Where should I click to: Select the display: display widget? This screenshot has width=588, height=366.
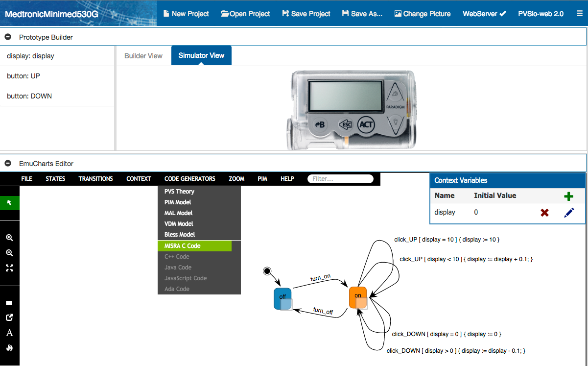pos(57,56)
